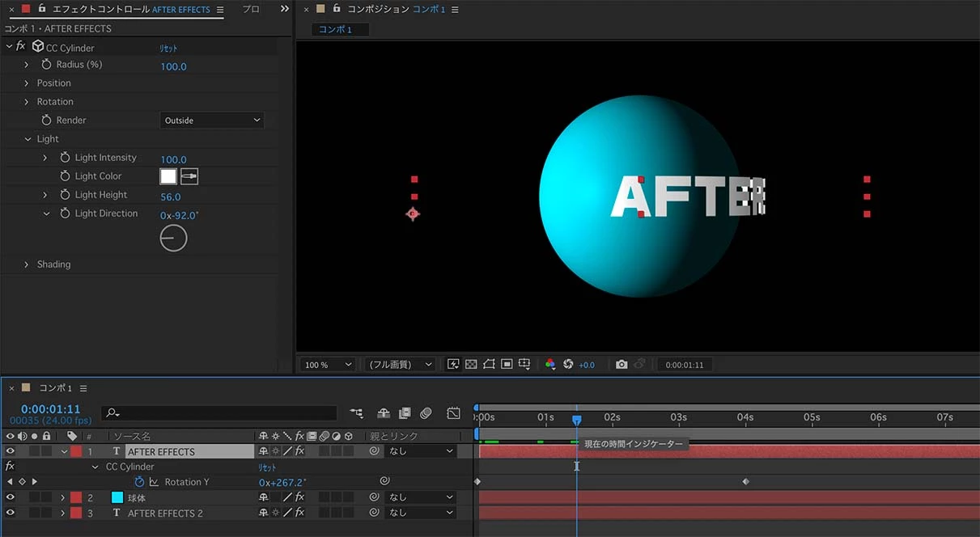Click Light Height value 56.0
Screen dimensions: 980x537
click(170, 197)
